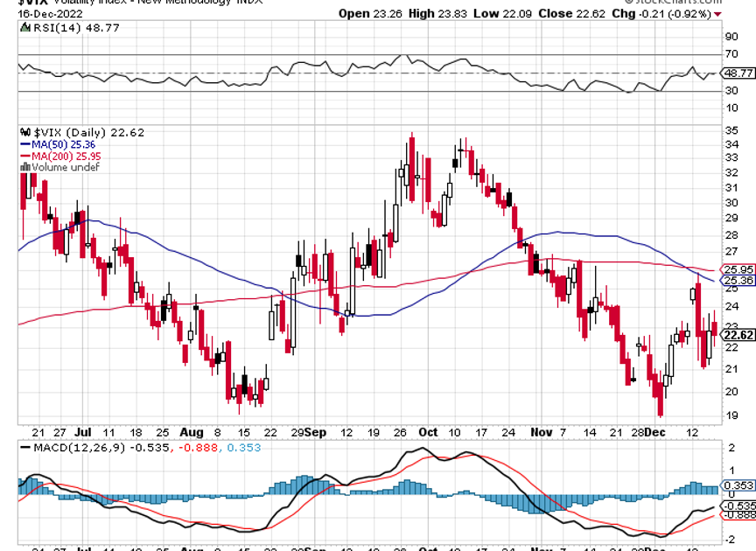Click the red 25.95 MA(200) axis tag
The width and height of the screenshot is (756, 551).
pyautogui.click(x=737, y=269)
